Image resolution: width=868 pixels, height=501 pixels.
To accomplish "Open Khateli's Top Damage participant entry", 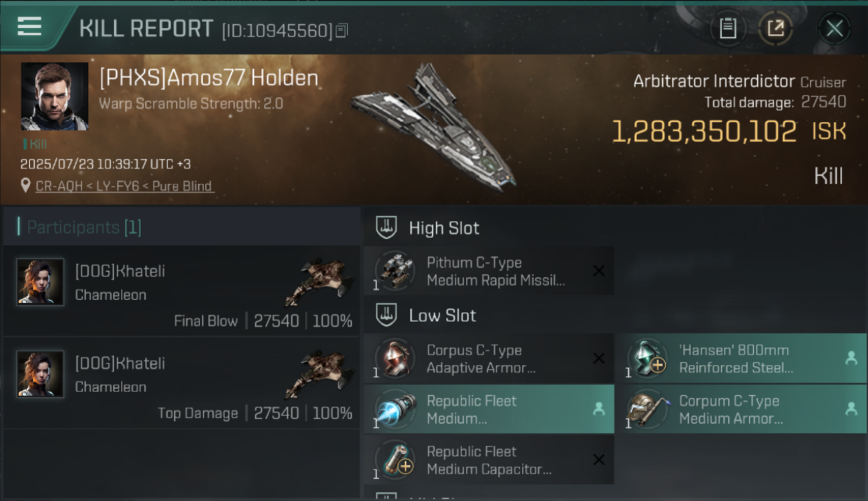I will click(182, 383).
